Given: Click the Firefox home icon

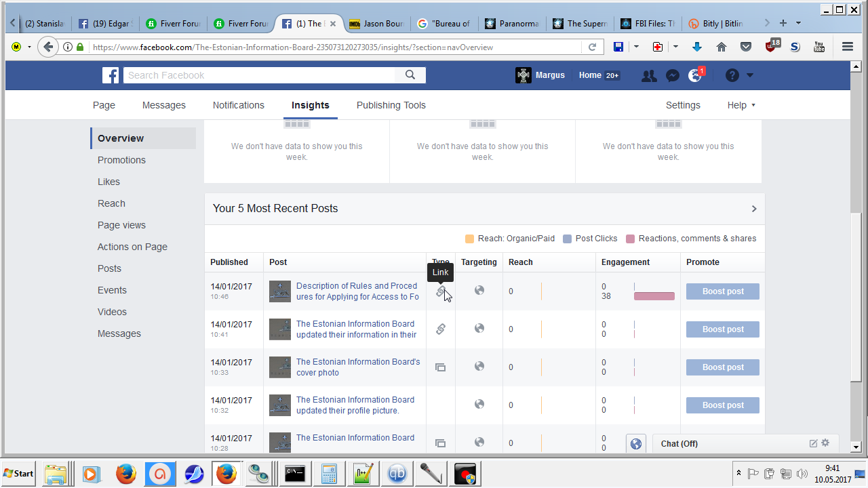Looking at the screenshot, I should point(722,47).
